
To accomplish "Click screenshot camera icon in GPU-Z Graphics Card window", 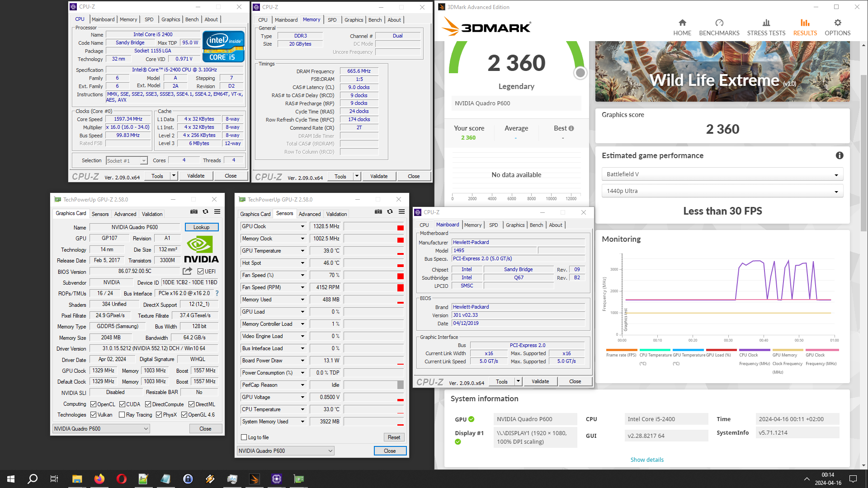I will [194, 211].
